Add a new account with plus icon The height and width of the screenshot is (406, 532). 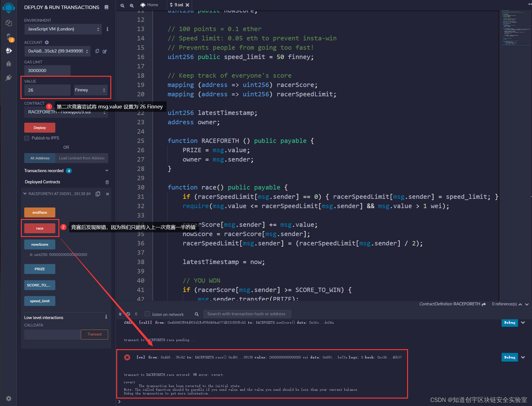[47, 42]
